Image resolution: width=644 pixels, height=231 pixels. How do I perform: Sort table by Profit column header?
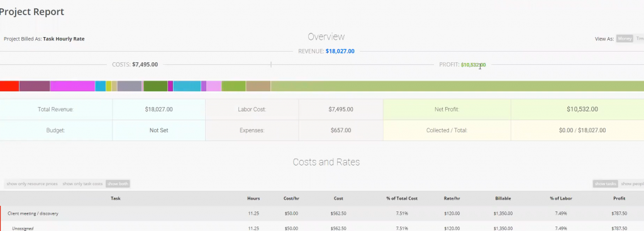[x=619, y=198]
